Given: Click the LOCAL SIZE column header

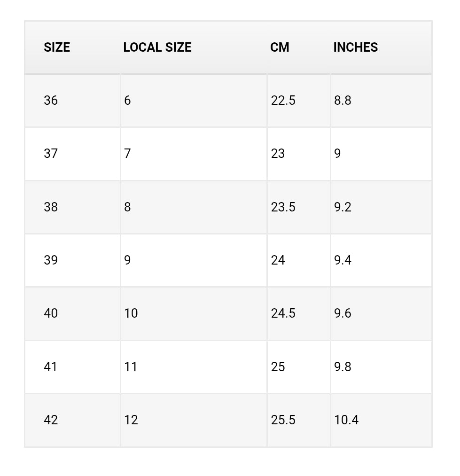Looking at the screenshot, I should (157, 47).
